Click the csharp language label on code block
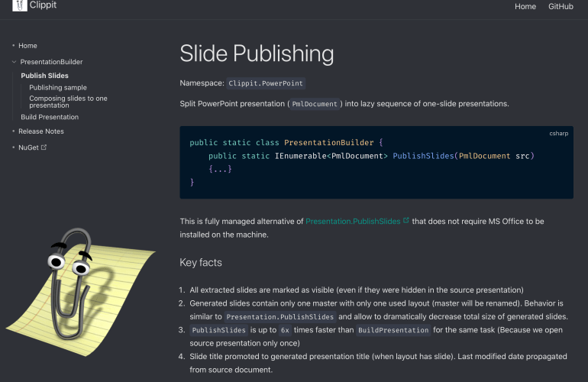Viewport: 588px width, 382px height. click(558, 134)
